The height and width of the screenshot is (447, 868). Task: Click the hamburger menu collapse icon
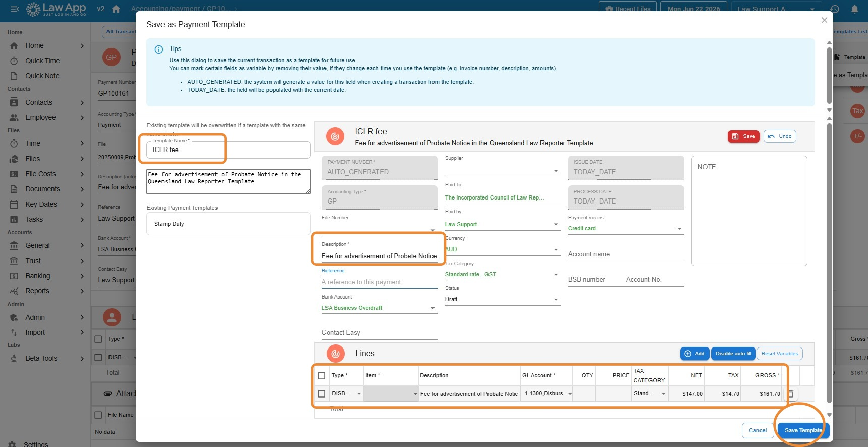15,9
